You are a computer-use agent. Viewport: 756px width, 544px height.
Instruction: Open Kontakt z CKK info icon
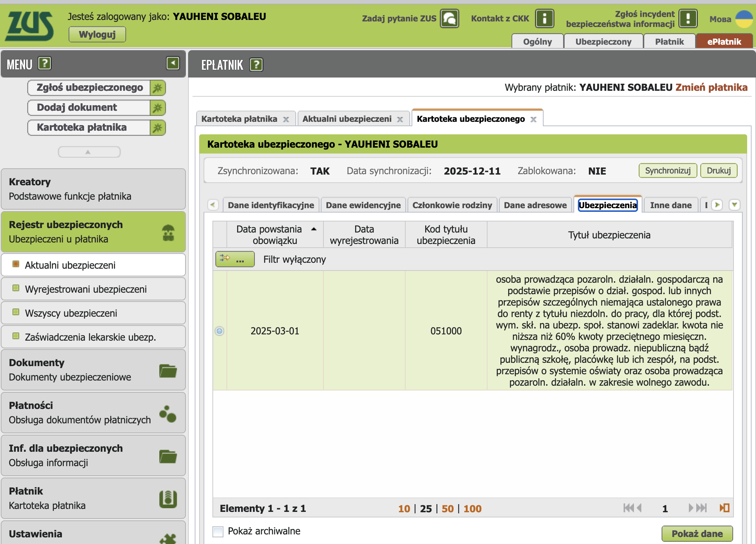point(545,18)
